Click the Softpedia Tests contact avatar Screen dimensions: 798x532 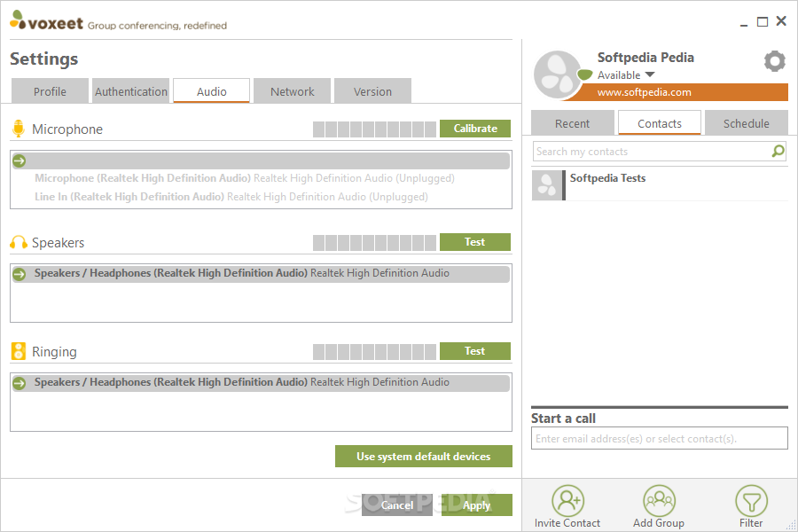(x=547, y=184)
